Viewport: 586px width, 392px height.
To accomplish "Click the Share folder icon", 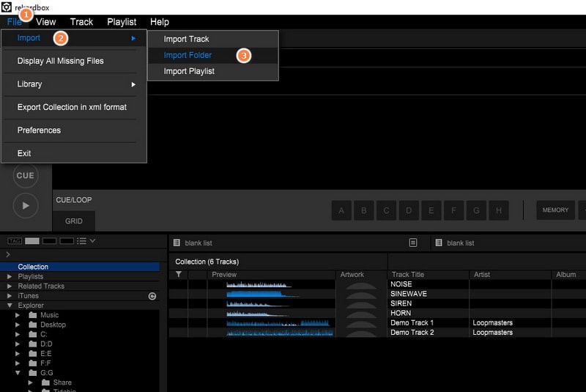I will (45, 382).
